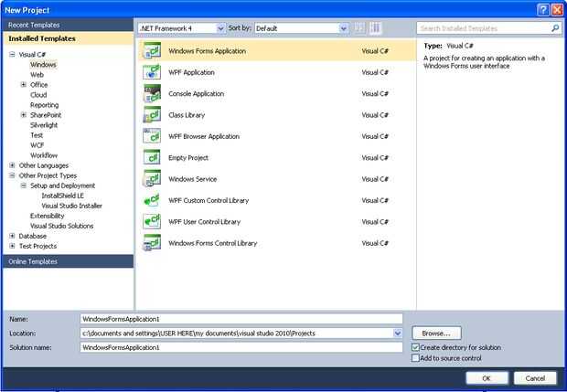This screenshot has width=567, height=392.
Task: Expand the Test Projects tree node
Action: tap(12, 246)
